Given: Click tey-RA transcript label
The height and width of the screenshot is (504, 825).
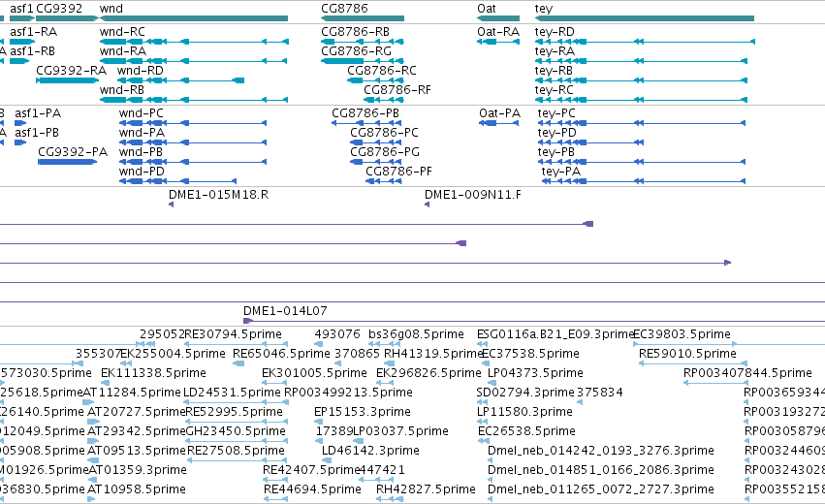Looking at the screenshot, I should click(x=555, y=51).
